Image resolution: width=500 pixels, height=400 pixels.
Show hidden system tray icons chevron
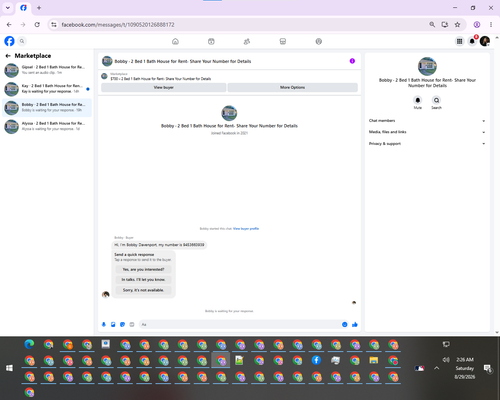click(436, 368)
